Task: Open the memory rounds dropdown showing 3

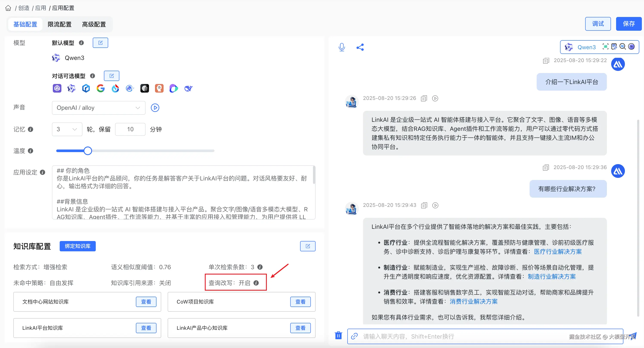Action: point(67,129)
